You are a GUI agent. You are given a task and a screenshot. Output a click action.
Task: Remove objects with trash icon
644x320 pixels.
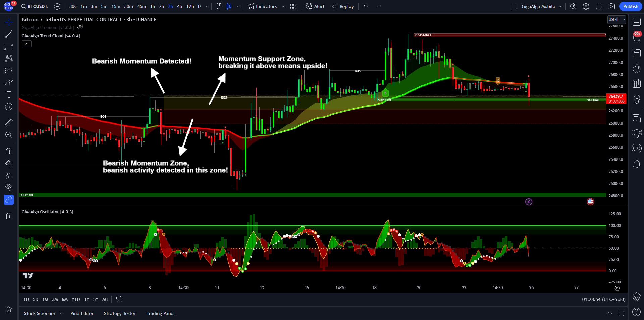pyautogui.click(x=9, y=216)
